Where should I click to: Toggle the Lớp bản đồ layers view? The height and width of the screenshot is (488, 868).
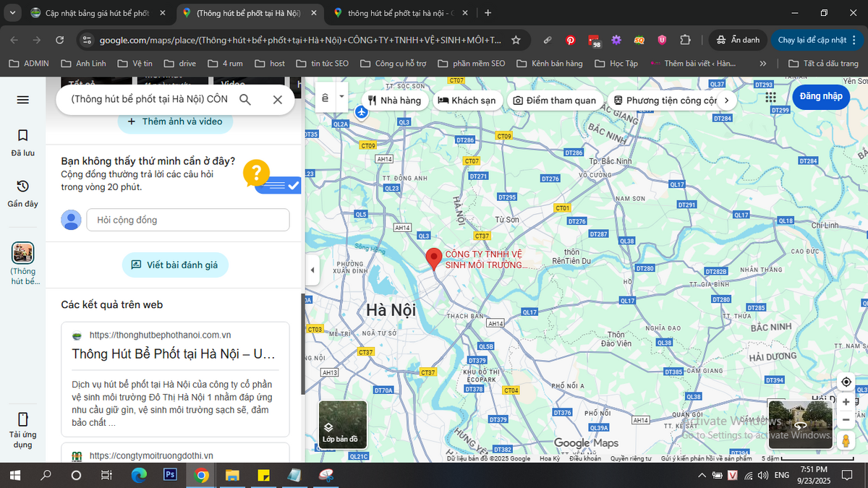point(343,425)
